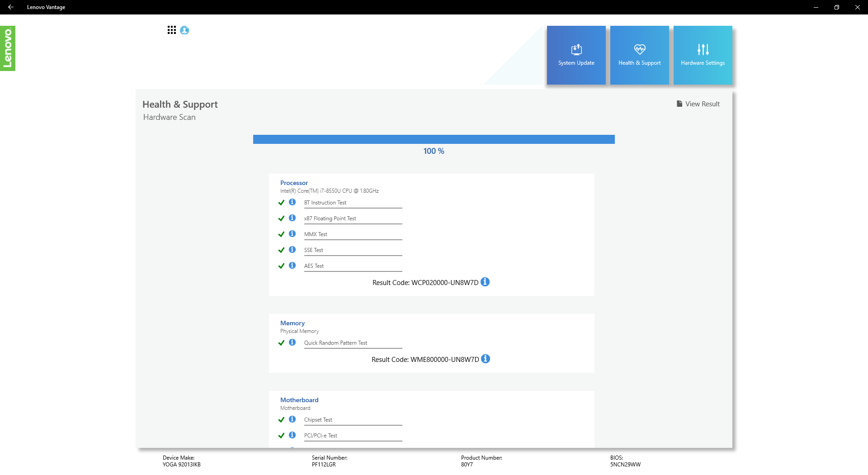
Task: Show info for Processor result code
Action: [x=485, y=282]
